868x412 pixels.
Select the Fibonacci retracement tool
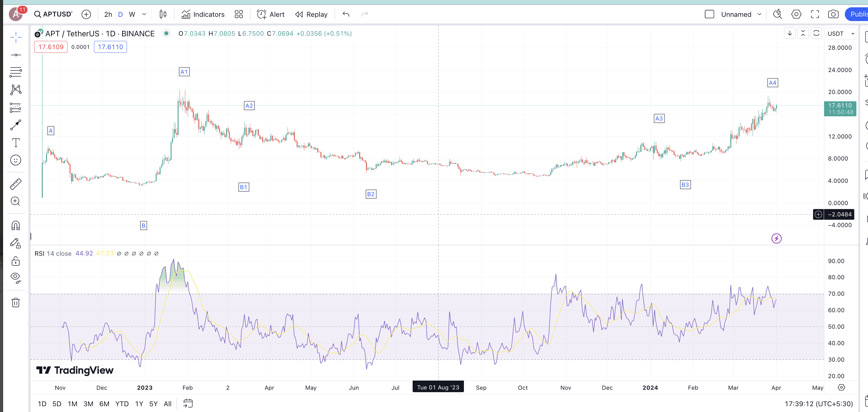pyautogui.click(x=16, y=72)
